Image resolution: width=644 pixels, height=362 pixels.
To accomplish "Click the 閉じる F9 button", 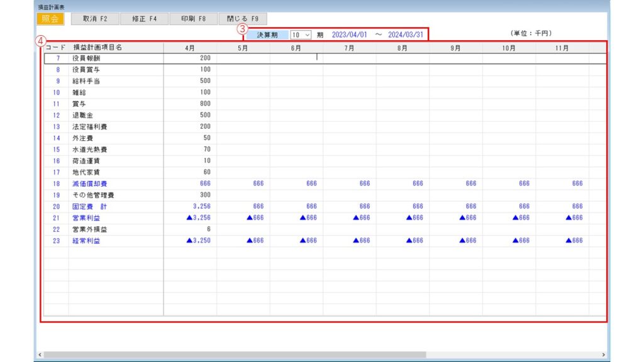I will [243, 19].
